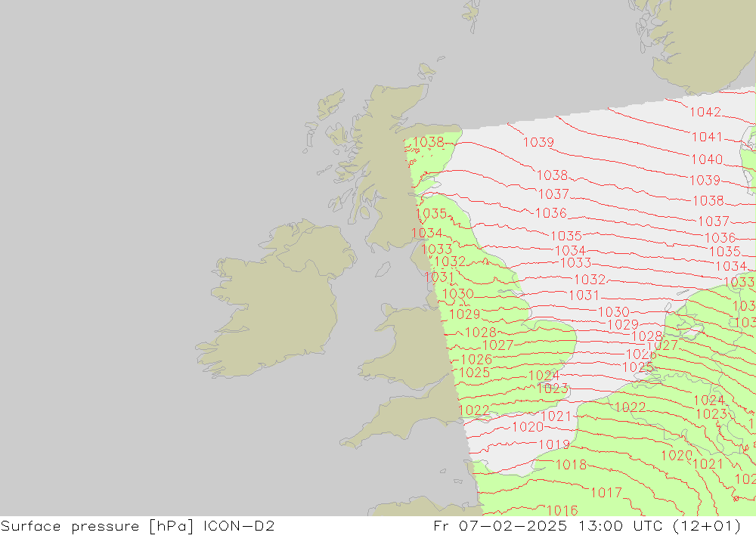Click the 1033 label directly below 1034 mid-North Sea
This screenshot has width=756, height=554.
pyautogui.click(x=575, y=263)
